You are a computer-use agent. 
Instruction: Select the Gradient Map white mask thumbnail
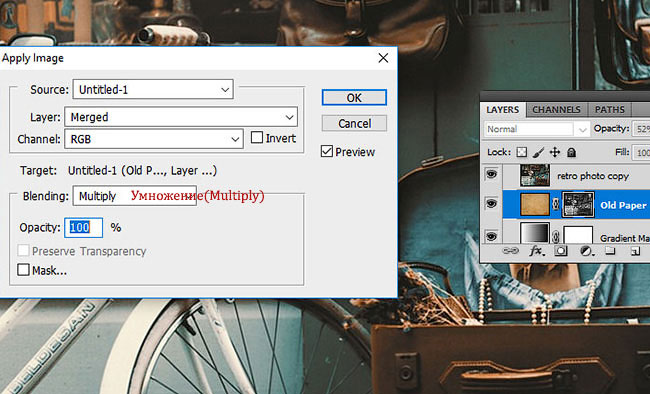[578, 234]
